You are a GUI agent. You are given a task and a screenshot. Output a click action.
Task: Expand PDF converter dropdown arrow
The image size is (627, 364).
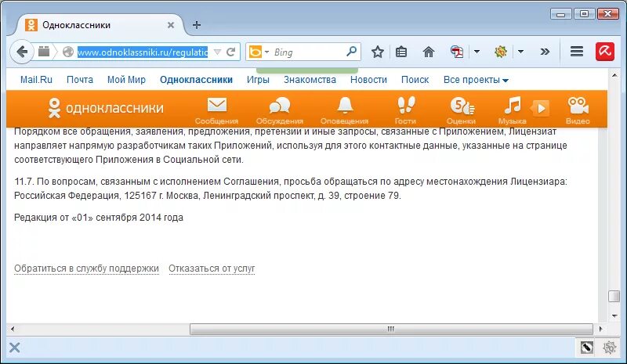pyautogui.click(x=477, y=52)
